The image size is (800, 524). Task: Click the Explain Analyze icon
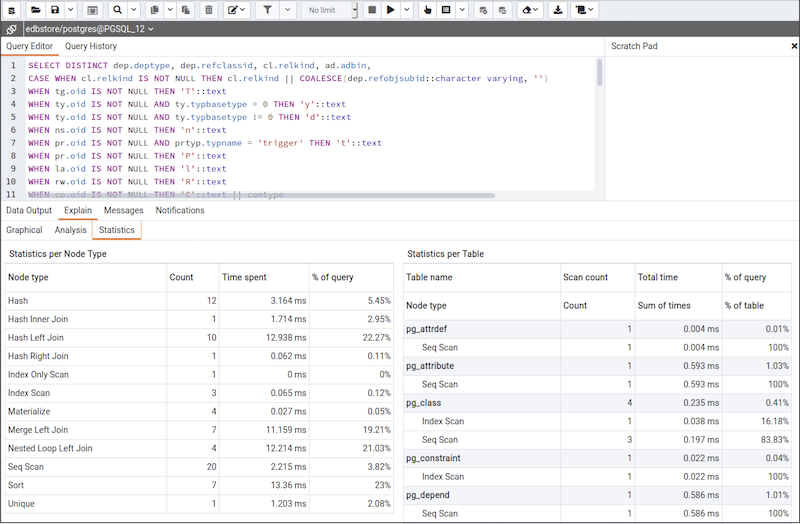(x=446, y=10)
